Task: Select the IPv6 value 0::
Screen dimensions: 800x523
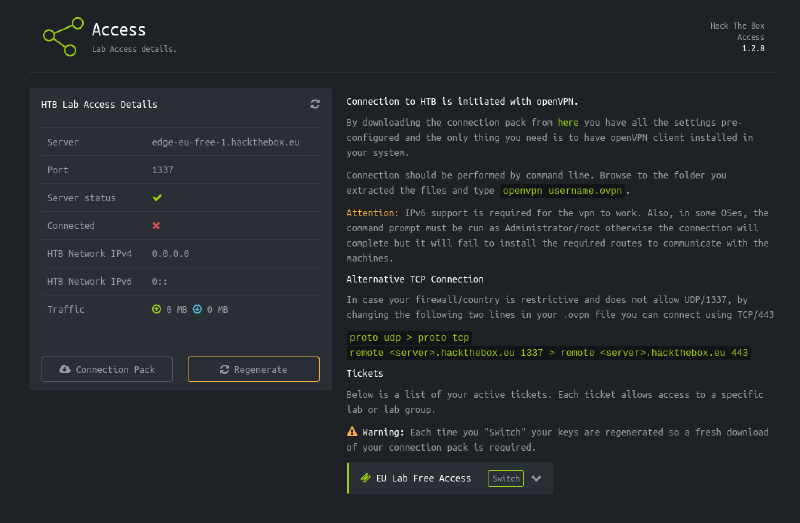Action: click(159, 282)
